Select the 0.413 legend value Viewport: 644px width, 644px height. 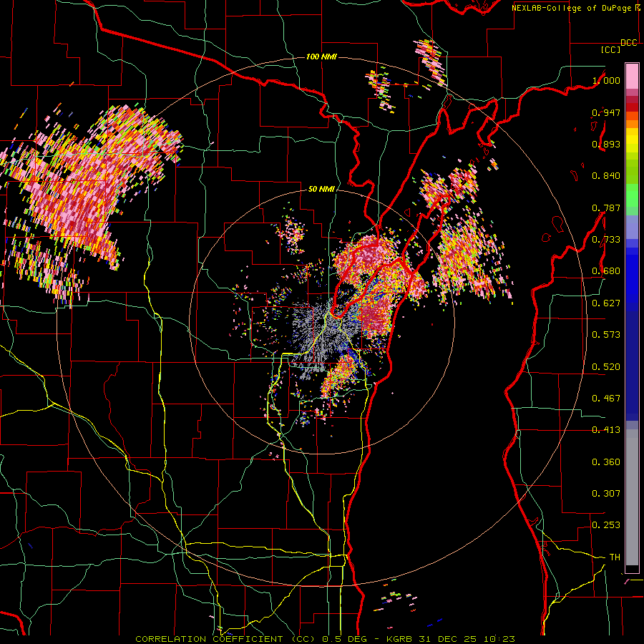point(606,429)
